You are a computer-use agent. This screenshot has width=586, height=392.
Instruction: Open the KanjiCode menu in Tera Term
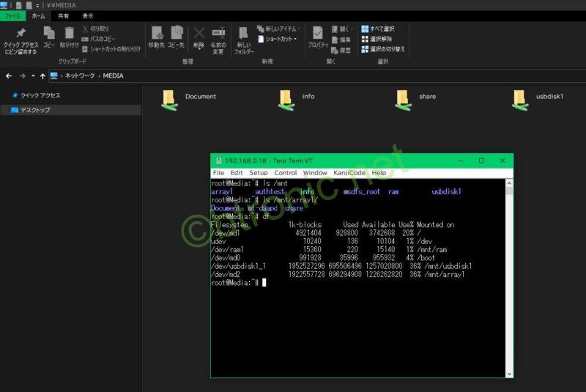(349, 173)
